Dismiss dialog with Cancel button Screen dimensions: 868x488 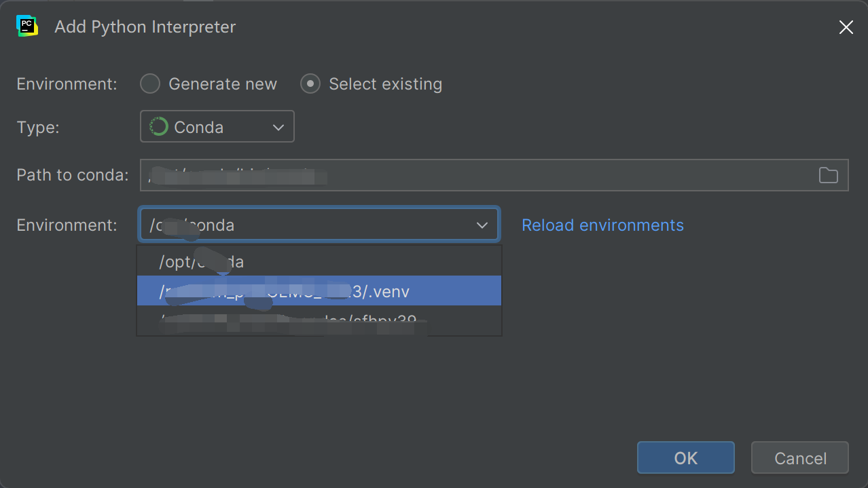800,457
